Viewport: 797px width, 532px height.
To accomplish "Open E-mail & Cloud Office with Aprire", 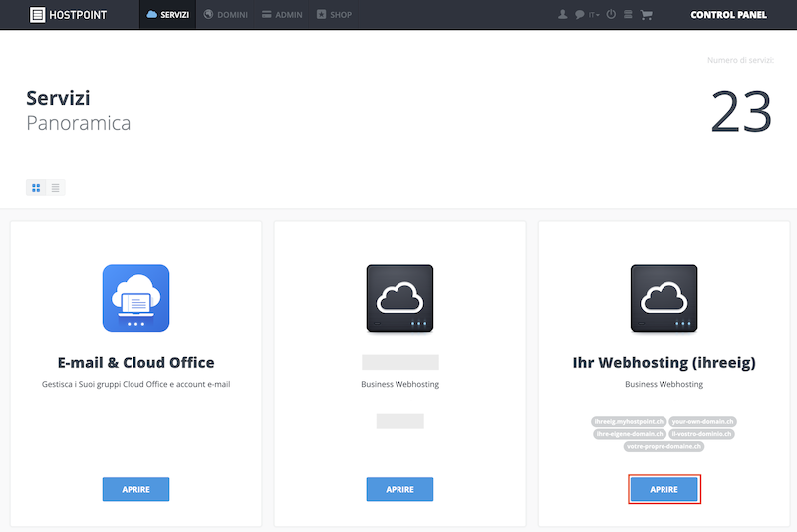I will (135, 489).
